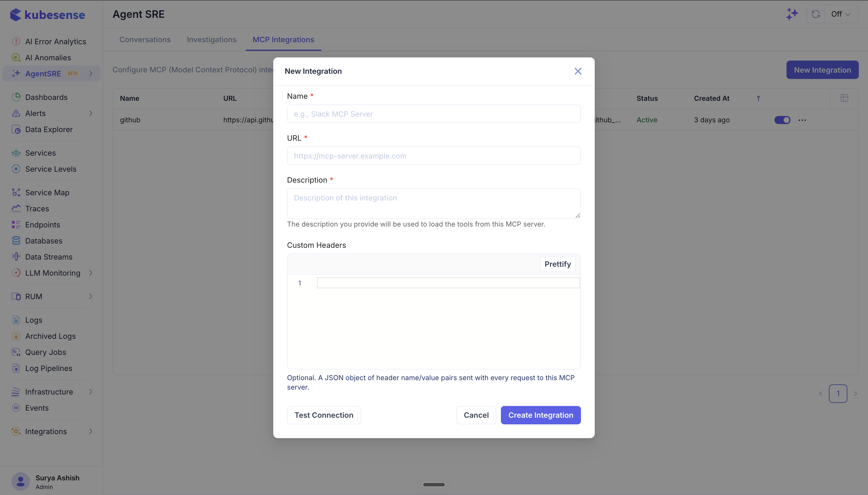Click the Status column header

point(647,98)
